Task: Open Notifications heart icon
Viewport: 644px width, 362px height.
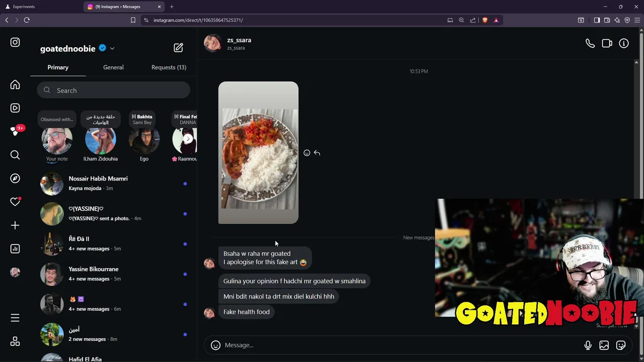Action: pyautogui.click(x=15, y=202)
